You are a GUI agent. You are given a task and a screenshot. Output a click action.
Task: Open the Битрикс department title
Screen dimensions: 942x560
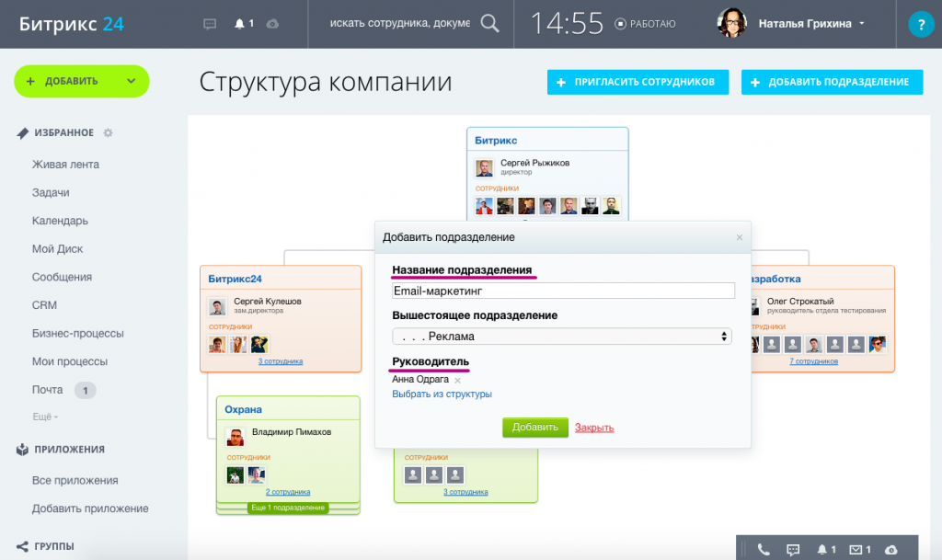coord(496,141)
